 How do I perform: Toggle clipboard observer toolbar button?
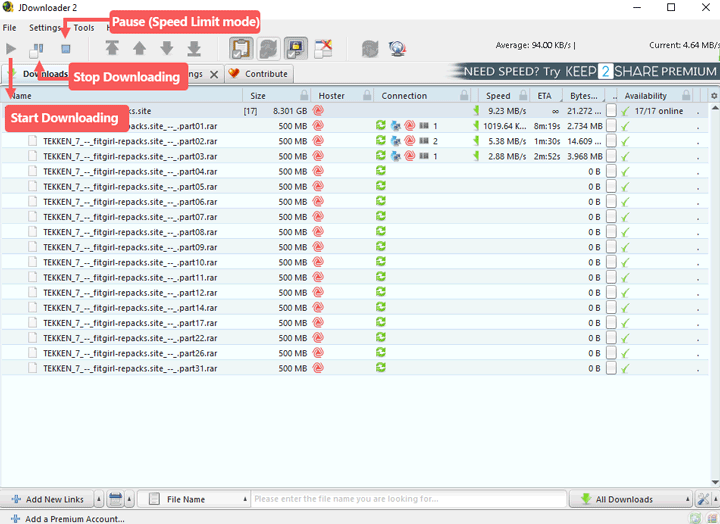pos(241,48)
